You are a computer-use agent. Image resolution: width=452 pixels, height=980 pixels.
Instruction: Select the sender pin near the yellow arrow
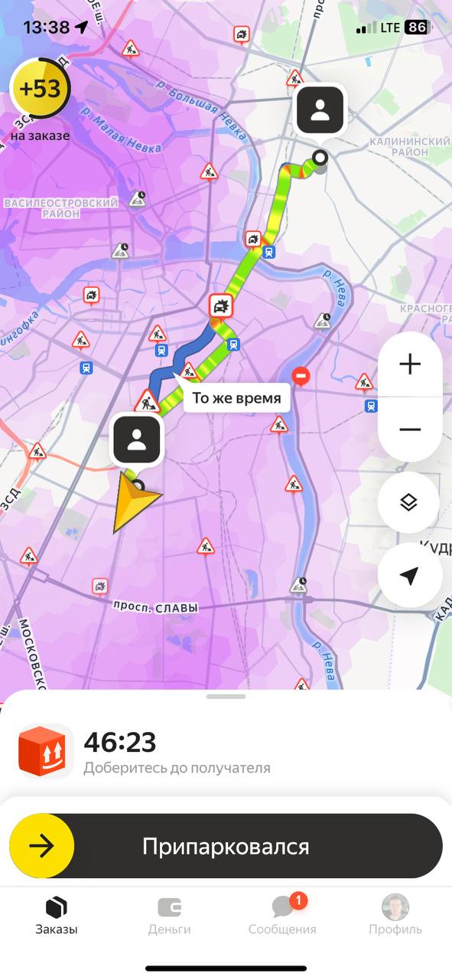pyautogui.click(x=137, y=440)
